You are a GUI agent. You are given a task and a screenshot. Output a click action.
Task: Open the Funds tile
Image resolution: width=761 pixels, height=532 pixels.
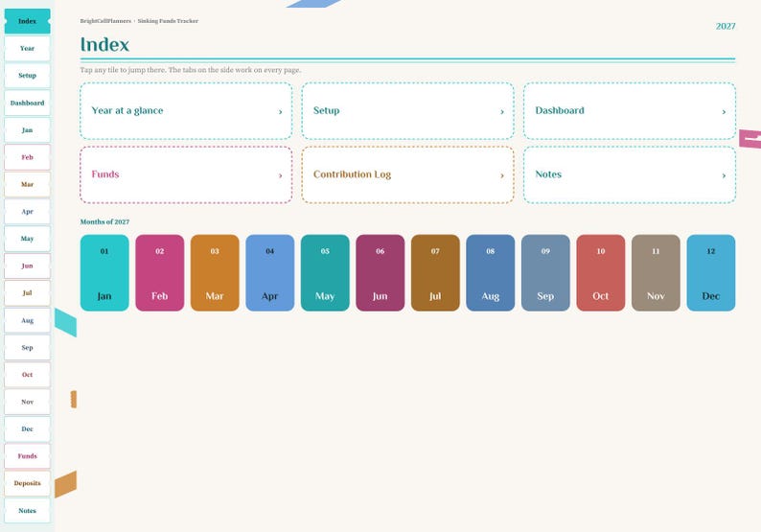[186, 174]
